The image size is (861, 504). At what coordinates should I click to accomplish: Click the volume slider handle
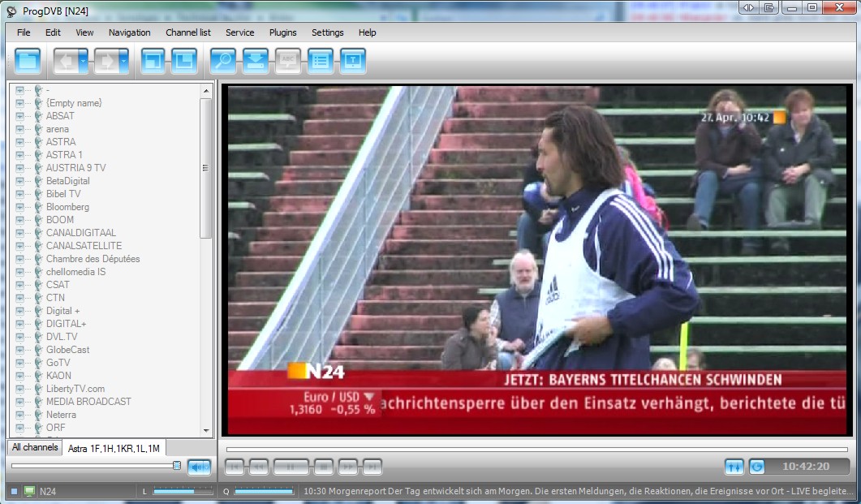pos(176,466)
